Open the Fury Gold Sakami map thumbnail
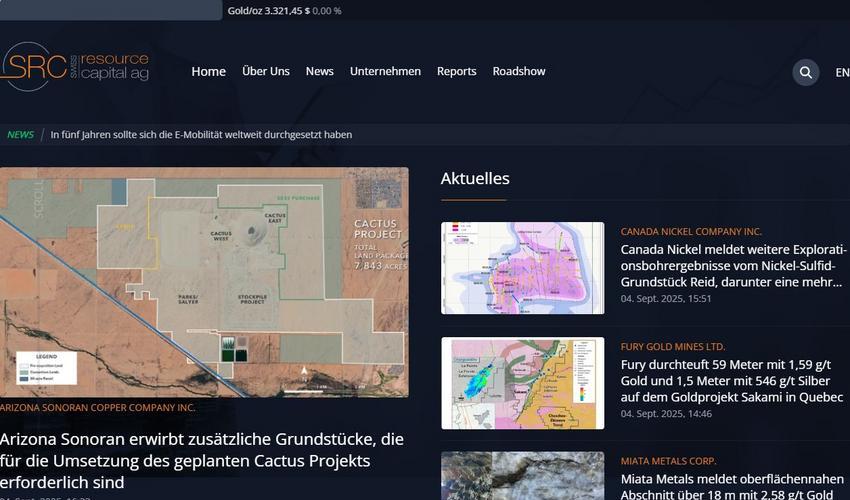This screenshot has width=850, height=500. (523, 383)
